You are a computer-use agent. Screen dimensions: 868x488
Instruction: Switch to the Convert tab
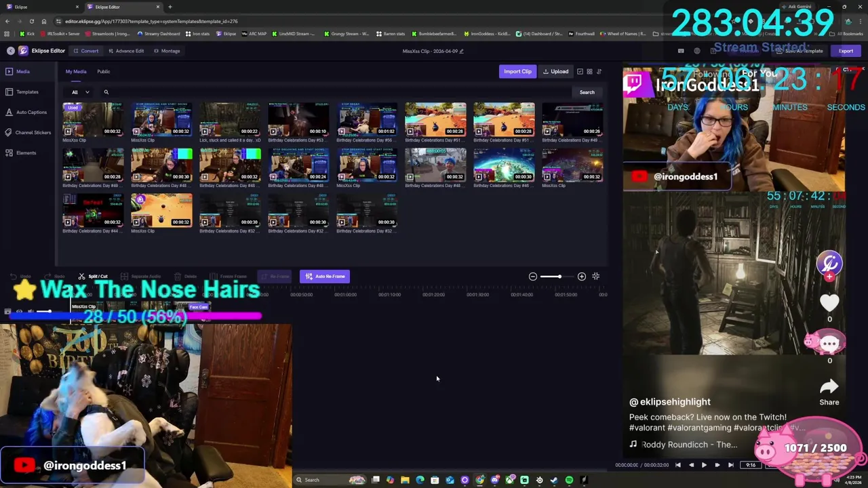click(x=86, y=51)
